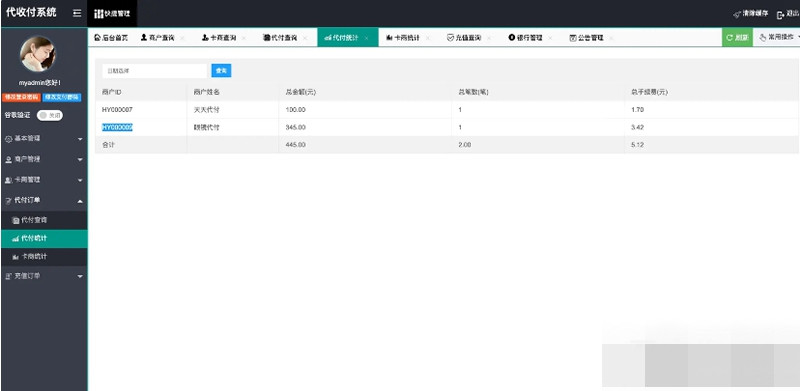The image size is (800, 391).
Task: Close the 卡商统计 tab
Action: 428,38
